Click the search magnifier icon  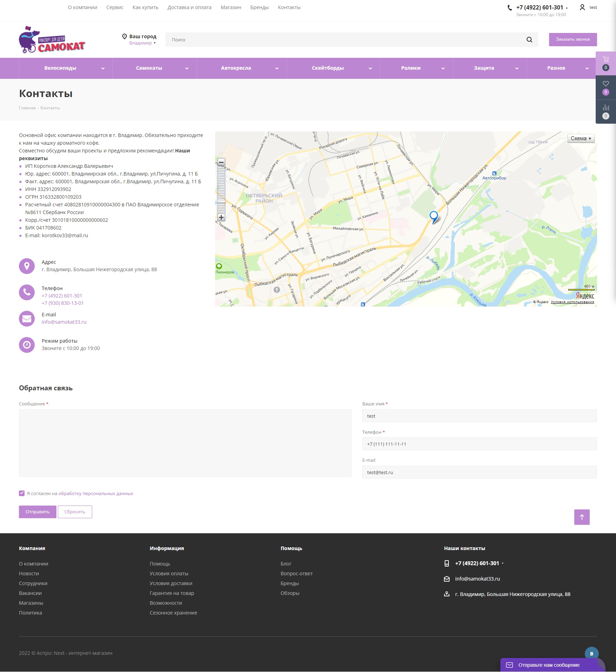tap(529, 40)
